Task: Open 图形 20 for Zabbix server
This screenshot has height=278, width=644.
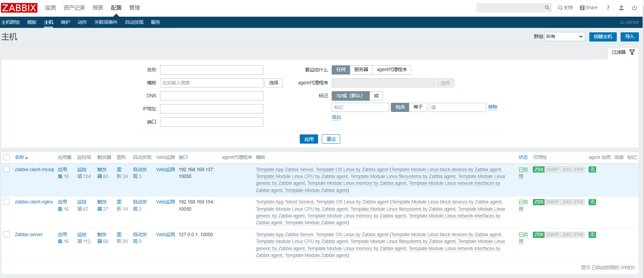Action: coord(122,238)
